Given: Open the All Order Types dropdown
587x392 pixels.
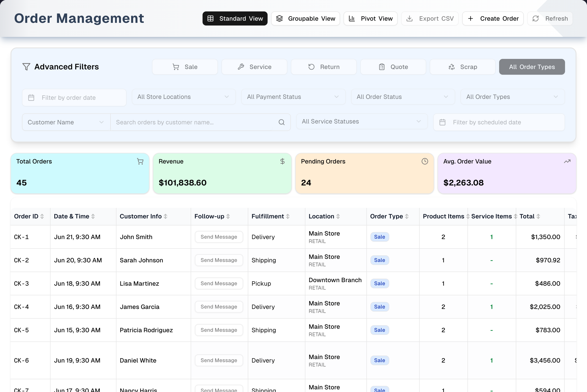Looking at the screenshot, I should [x=513, y=97].
